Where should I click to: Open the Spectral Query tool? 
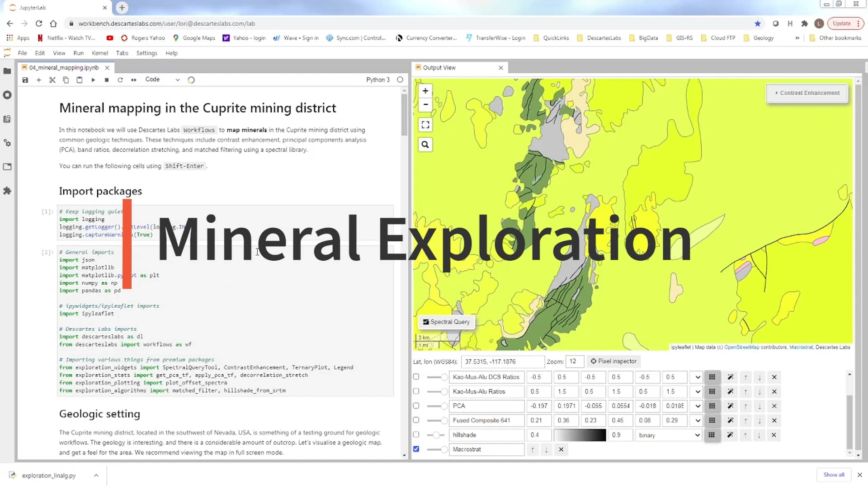coord(446,322)
